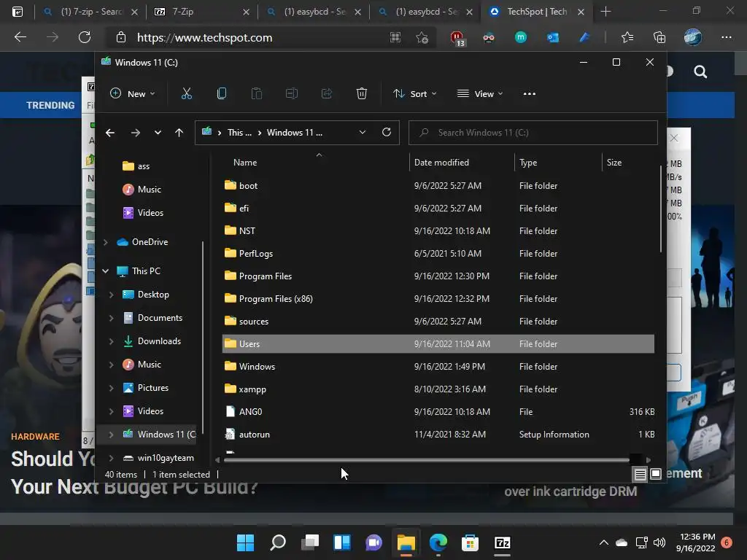This screenshot has height=560, width=747.
Task: Switch to details view icon in status bar
Action: 640,474
